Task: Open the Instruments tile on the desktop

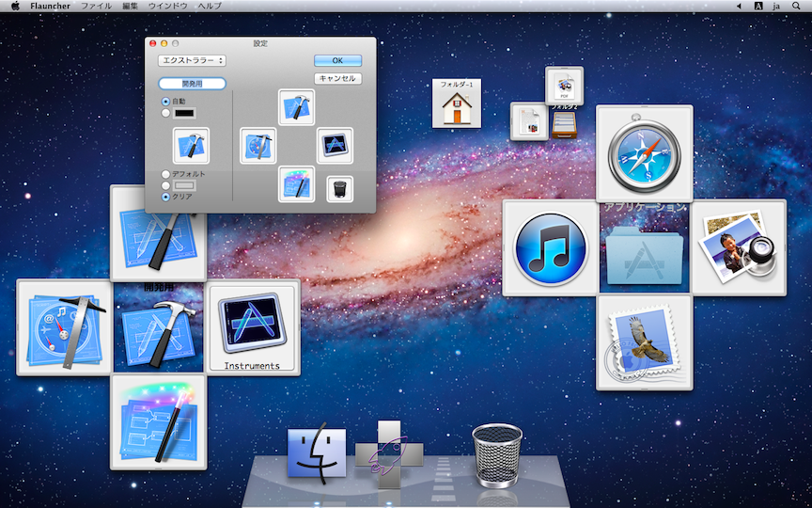Action: pos(253,327)
